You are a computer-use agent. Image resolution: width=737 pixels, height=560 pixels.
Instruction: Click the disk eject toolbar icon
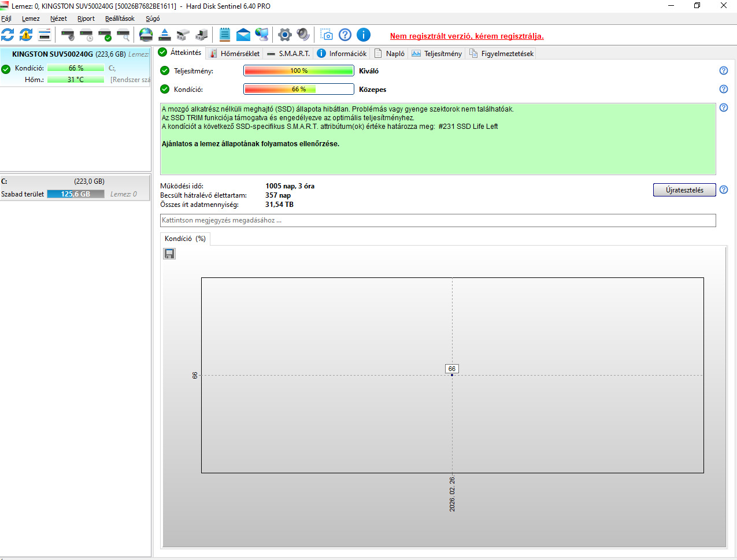165,35
